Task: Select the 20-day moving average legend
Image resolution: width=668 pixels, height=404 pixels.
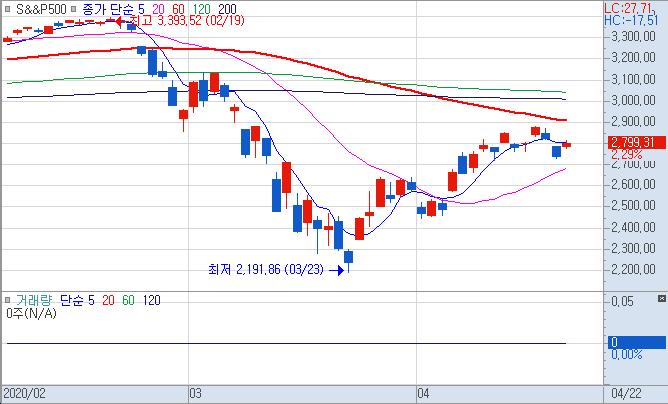Action: 158,9
